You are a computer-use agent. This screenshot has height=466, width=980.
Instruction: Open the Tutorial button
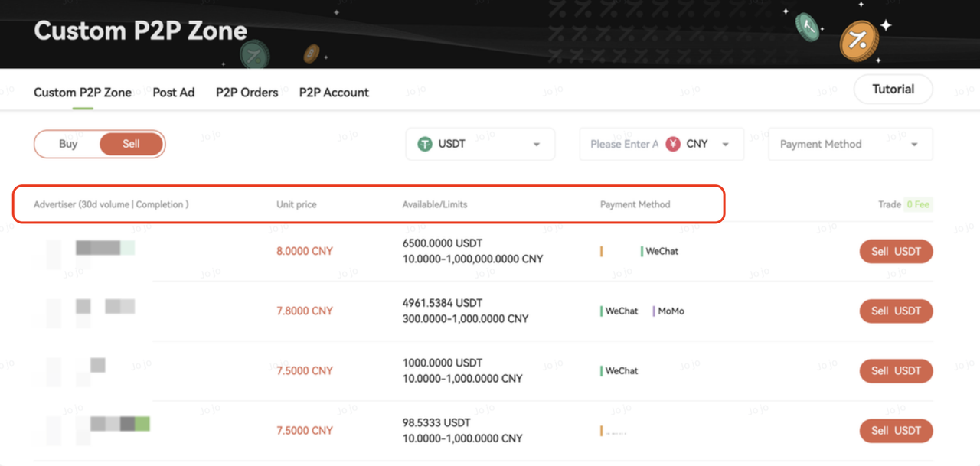[893, 90]
